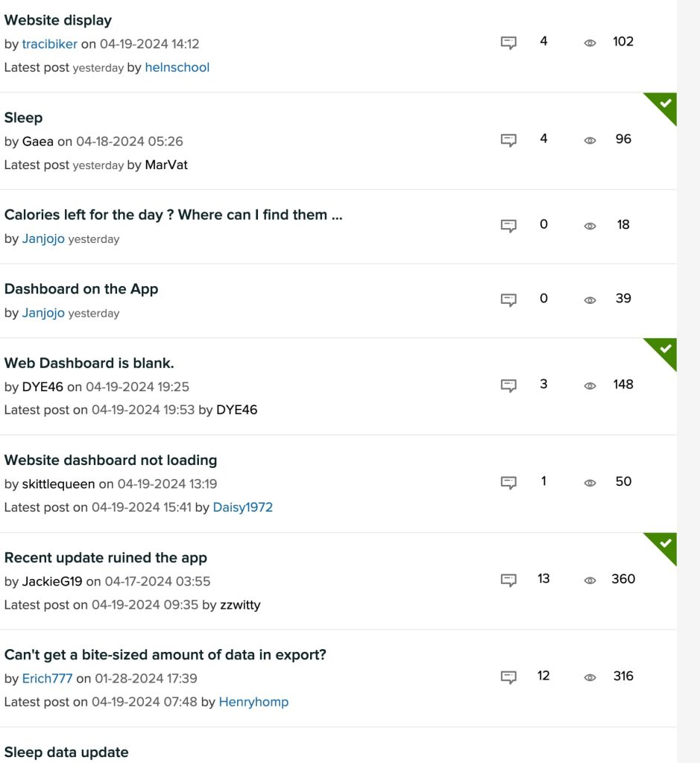Open Calories left for the day thread
The image size is (700, 763).
[173, 215]
